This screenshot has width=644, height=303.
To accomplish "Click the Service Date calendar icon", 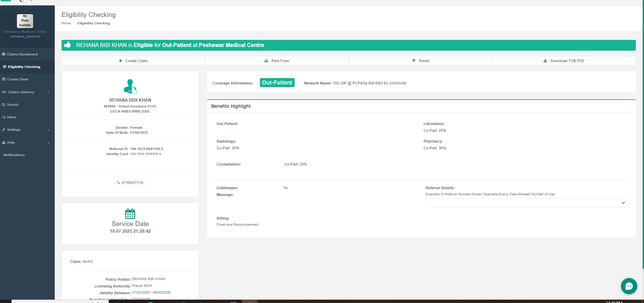I will click(x=130, y=214).
